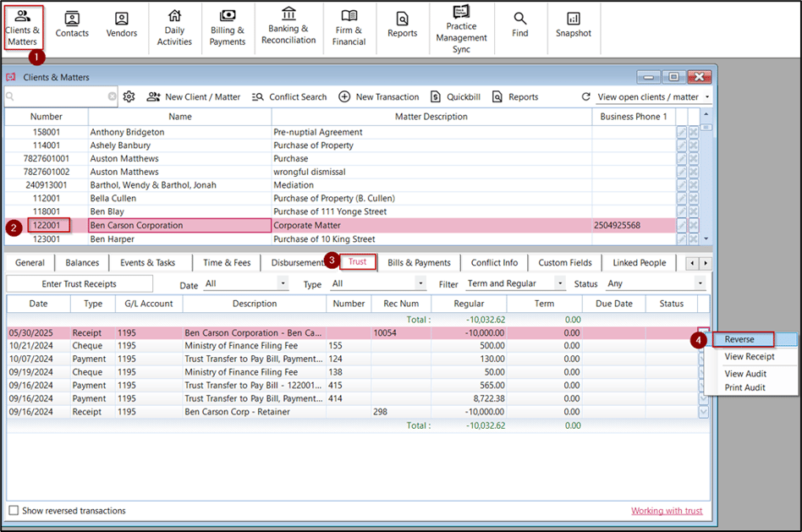Switch to the Bills & Payments tab

419,262
